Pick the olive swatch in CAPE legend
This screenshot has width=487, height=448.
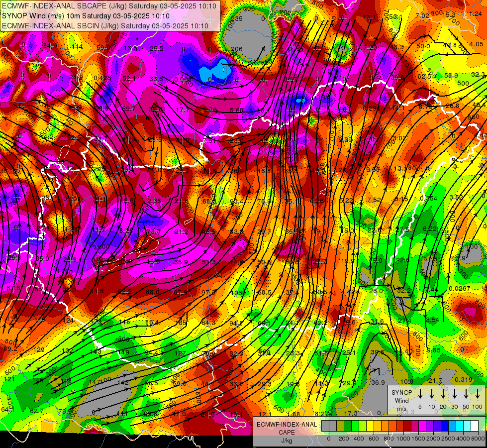point(340,426)
